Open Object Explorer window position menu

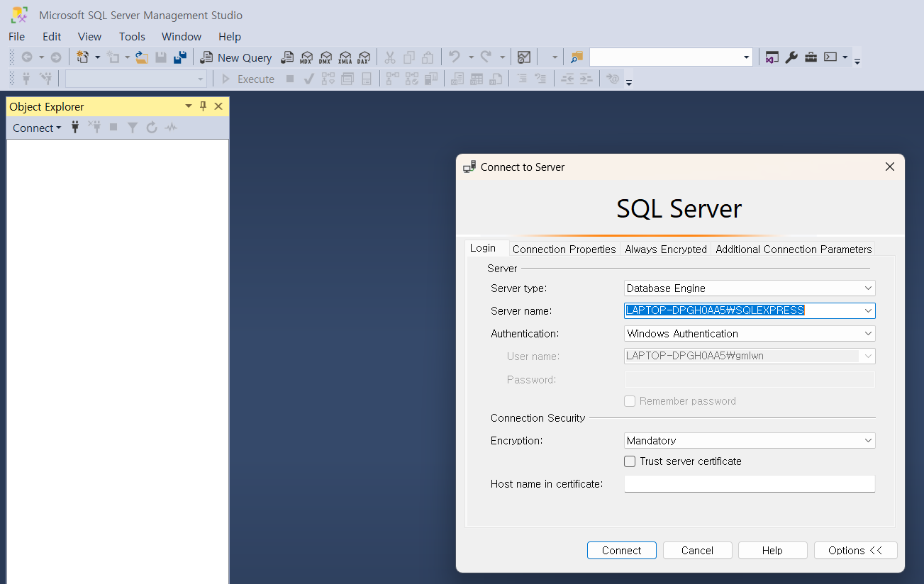click(x=189, y=106)
